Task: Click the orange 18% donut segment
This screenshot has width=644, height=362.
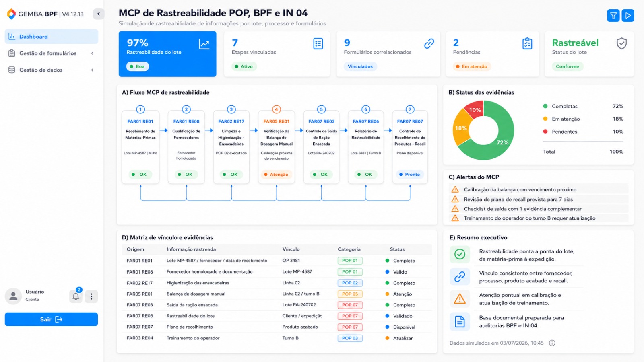Action: [x=461, y=128]
